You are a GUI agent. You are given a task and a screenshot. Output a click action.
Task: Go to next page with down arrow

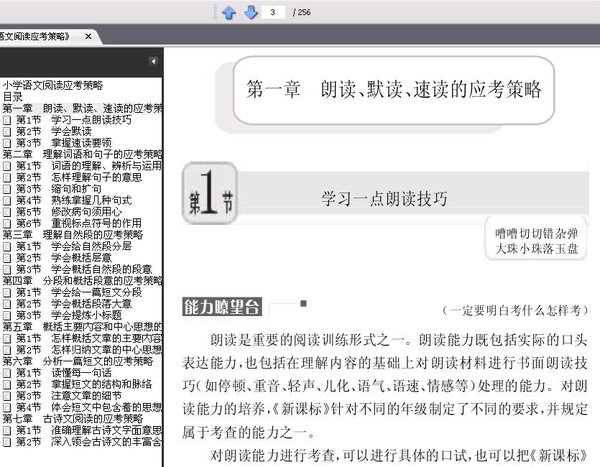coord(251,12)
